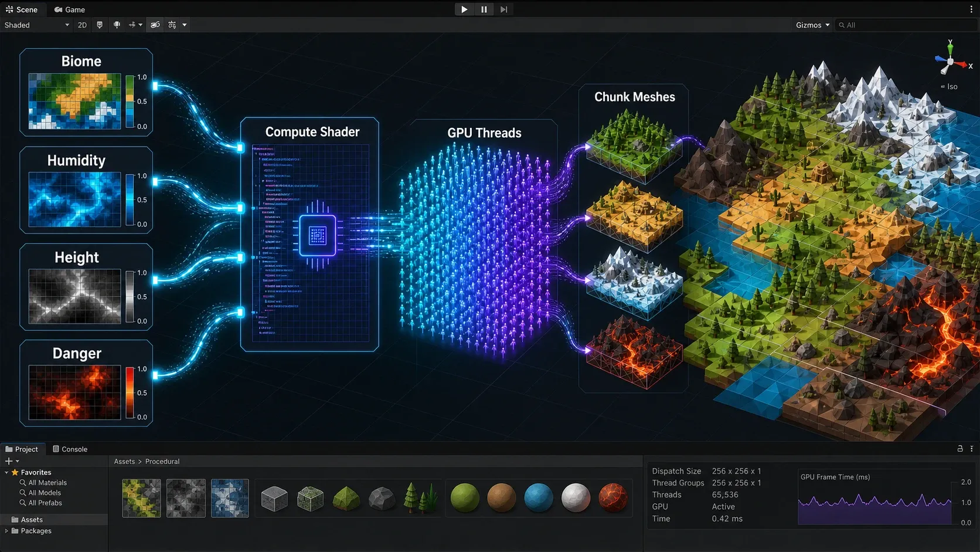980x552 pixels.
Task: Open the top-right three-dot options menu
Action: click(x=971, y=9)
